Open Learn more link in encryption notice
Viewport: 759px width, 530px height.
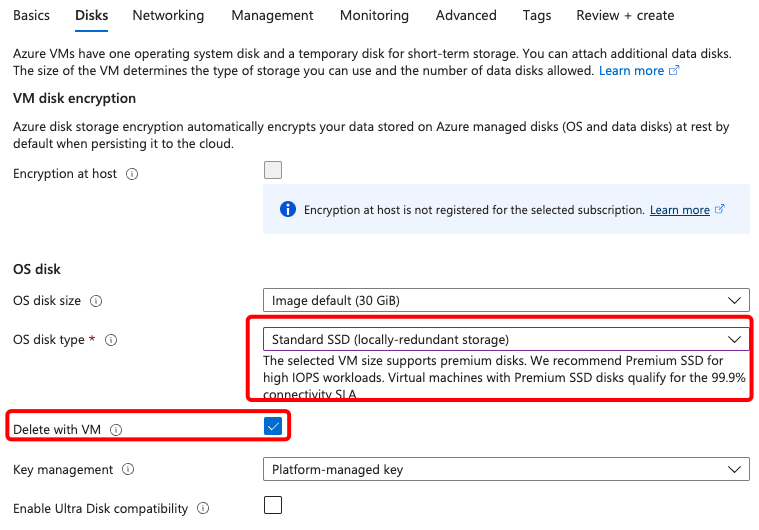pos(679,210)
